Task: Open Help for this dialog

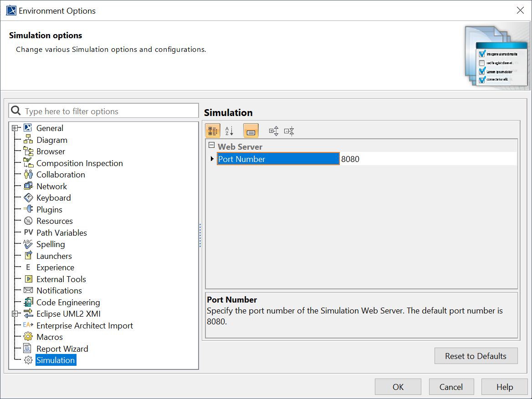Action: (504, 387)
